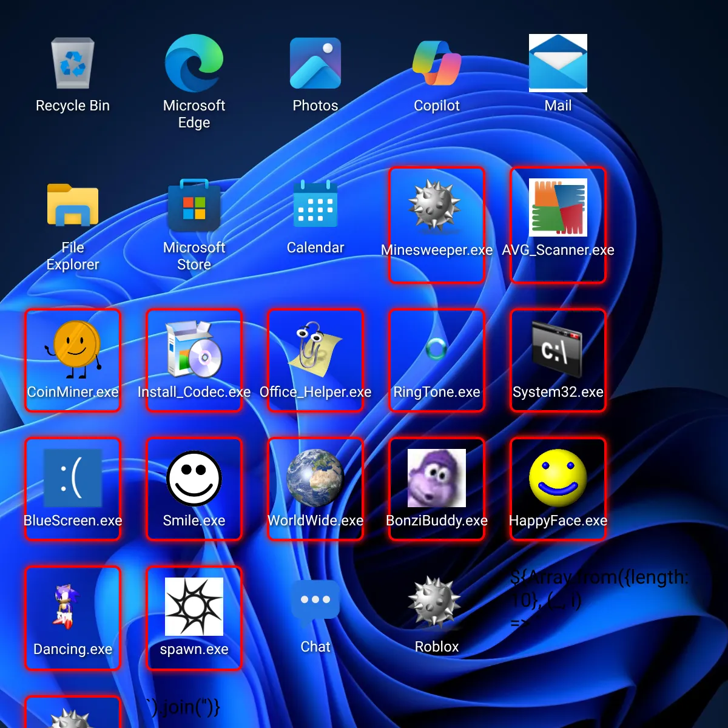Screen dimensions: 728x728
Task: Click the "Smile.exe" file name label
Action: (x=194, y=521)
